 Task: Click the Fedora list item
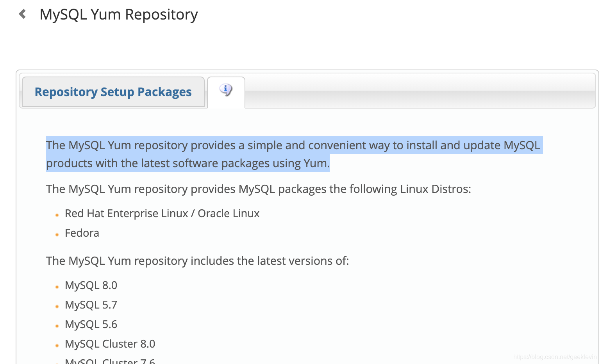pos(82,233)
